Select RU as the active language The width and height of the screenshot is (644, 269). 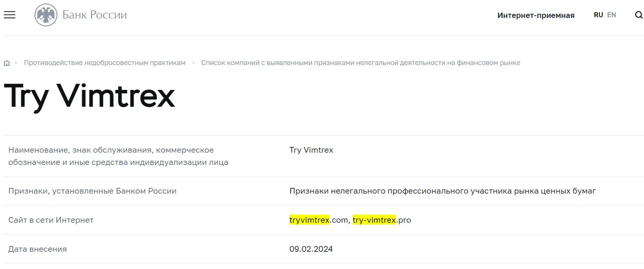tap(598, 15)
